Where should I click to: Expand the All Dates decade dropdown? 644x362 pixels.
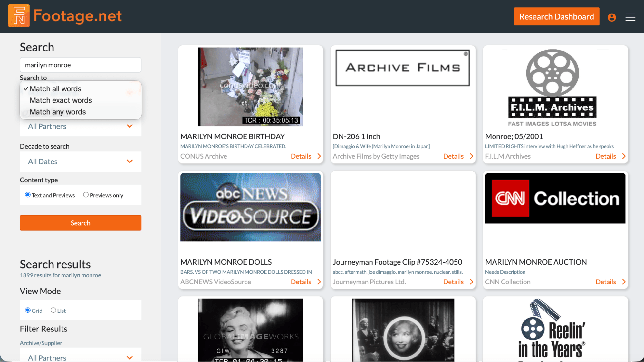click(x=81, y=162)
